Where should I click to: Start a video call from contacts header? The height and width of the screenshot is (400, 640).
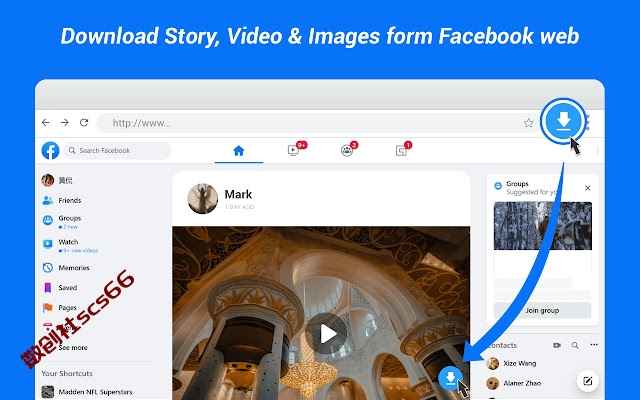pyautogui.click(x=557, y=345)
